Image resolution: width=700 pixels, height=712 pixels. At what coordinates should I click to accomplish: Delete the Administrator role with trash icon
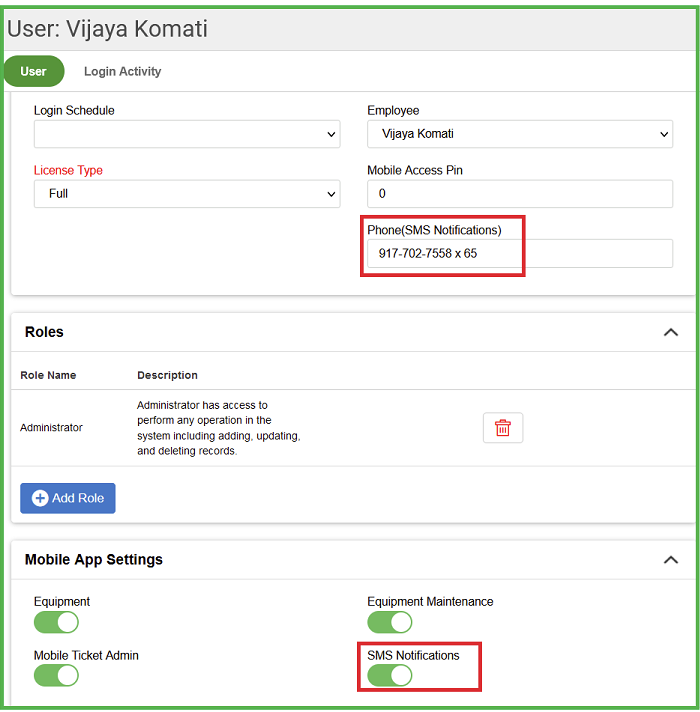pyautogui.click(x=503, y=427)
